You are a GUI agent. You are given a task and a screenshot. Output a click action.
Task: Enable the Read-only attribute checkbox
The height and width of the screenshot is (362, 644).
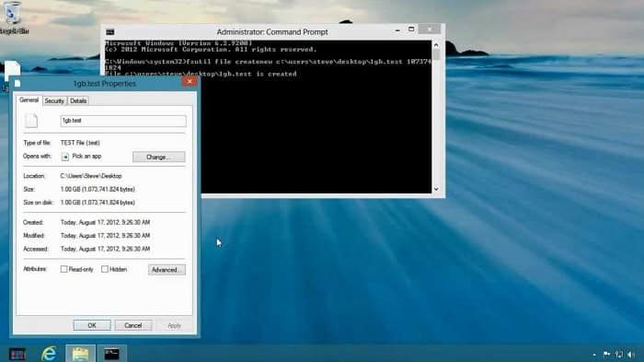pos(63,269)
